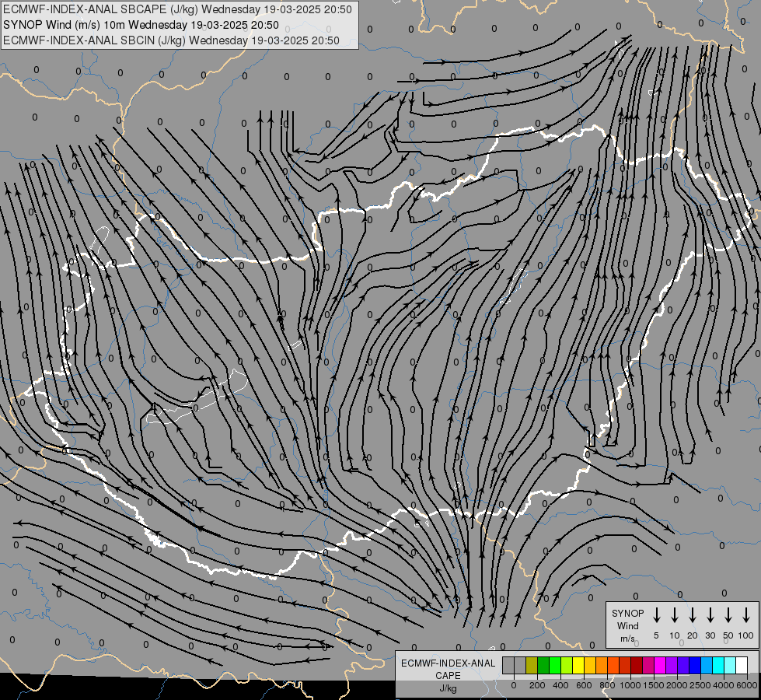The width and height of the screenshot is (761, 700).
Task: Pick the orange swatch left of 800 tick
Action: point(602,665)
